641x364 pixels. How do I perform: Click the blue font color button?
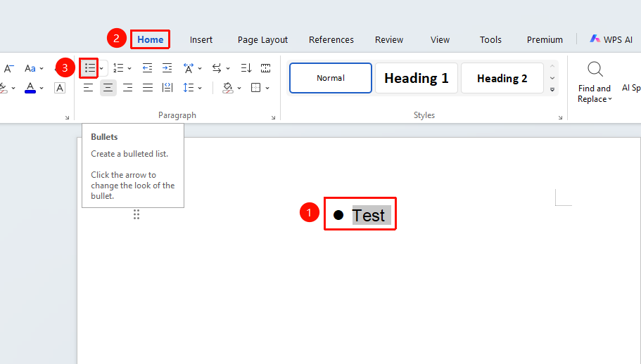[x=30, y=88]
